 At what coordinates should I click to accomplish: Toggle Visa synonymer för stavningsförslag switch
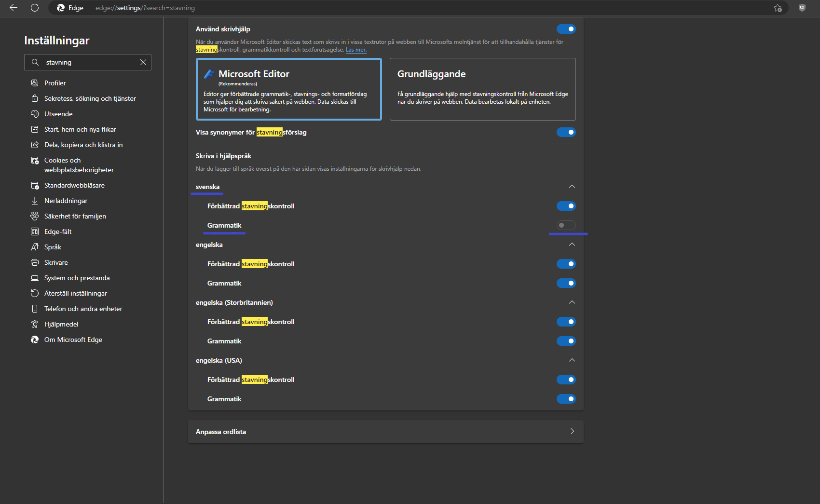click(x=566, y=132)
